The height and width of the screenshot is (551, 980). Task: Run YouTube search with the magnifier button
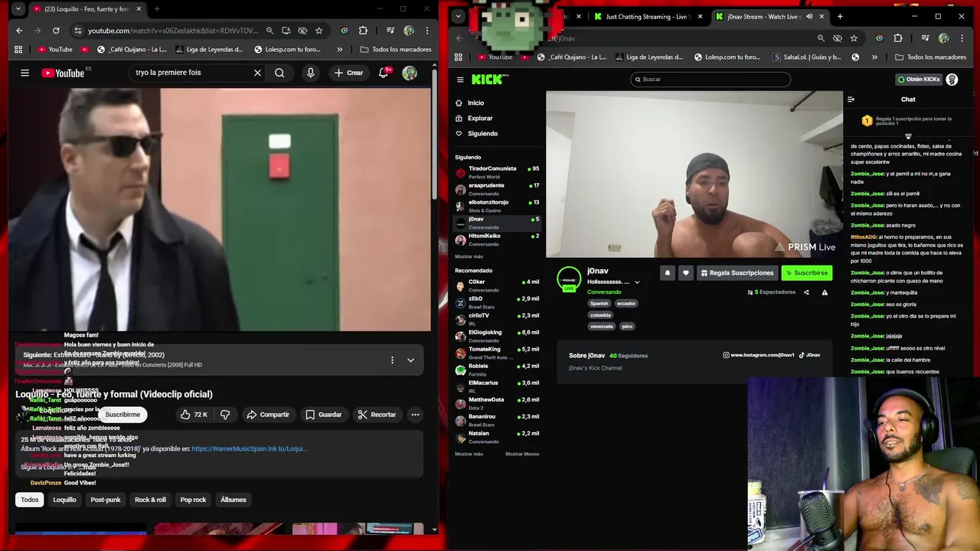pos(279,73)
